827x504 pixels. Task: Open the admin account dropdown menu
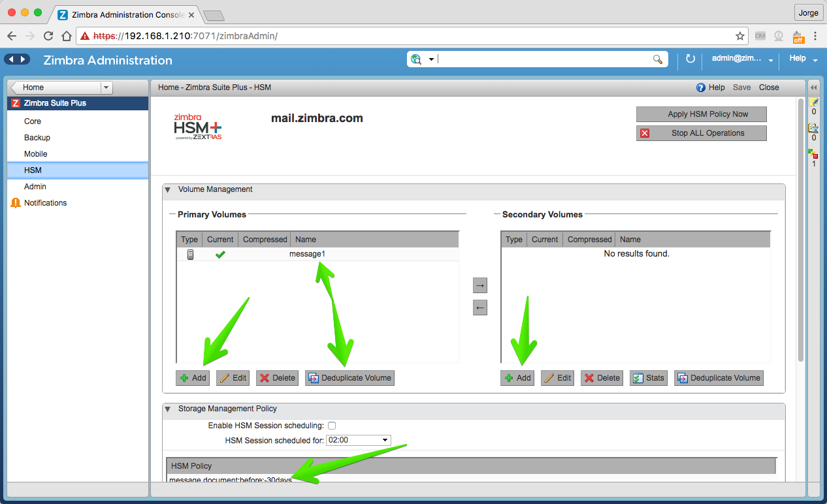click(742, 59)
